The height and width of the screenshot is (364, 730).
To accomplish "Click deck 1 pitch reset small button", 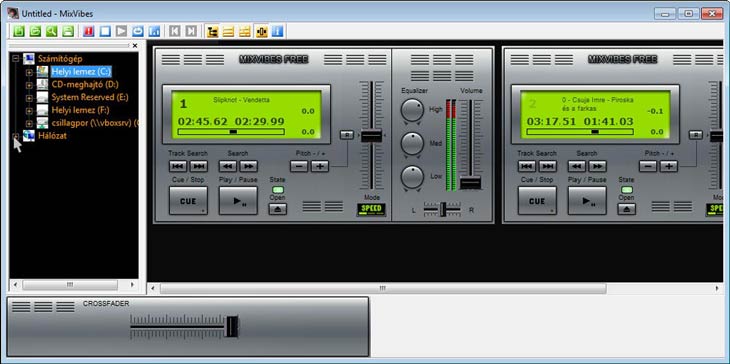I will [347, 135].
